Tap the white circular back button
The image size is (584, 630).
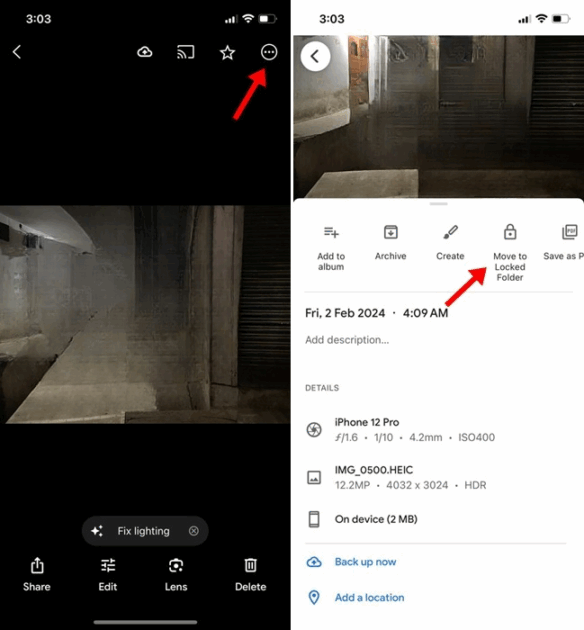316,56
